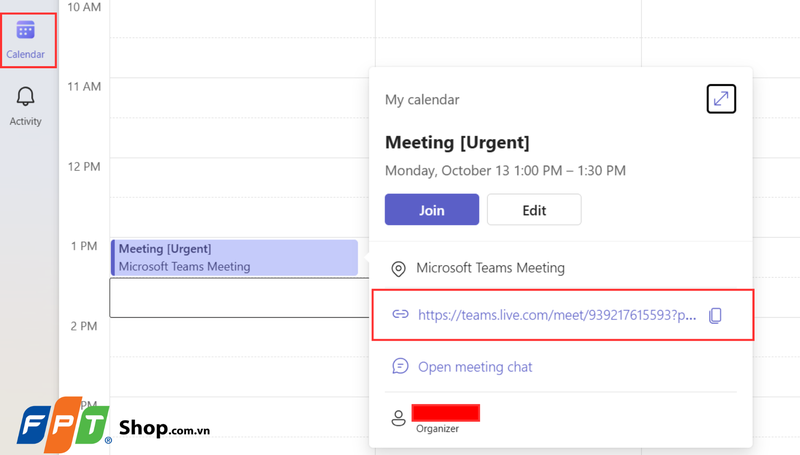800x455 pixels.
Task: Open meeting chat
Action: click(475, 367)
